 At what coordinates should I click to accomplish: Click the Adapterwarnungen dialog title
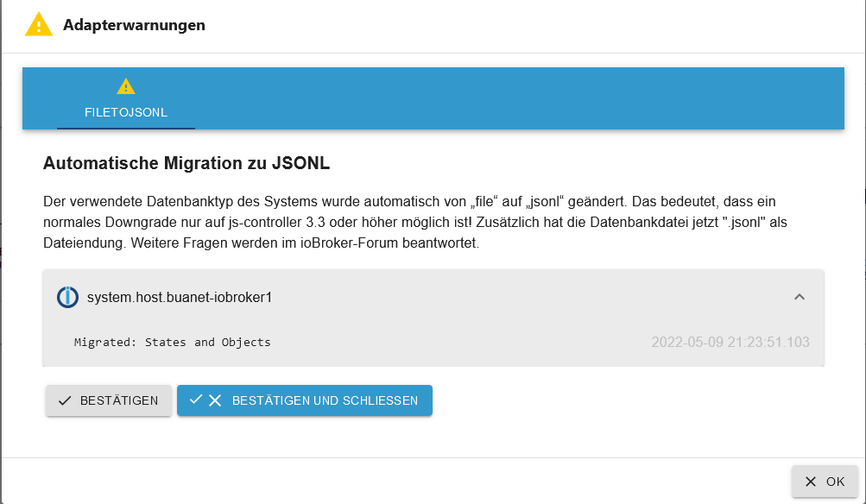(134, 25)
